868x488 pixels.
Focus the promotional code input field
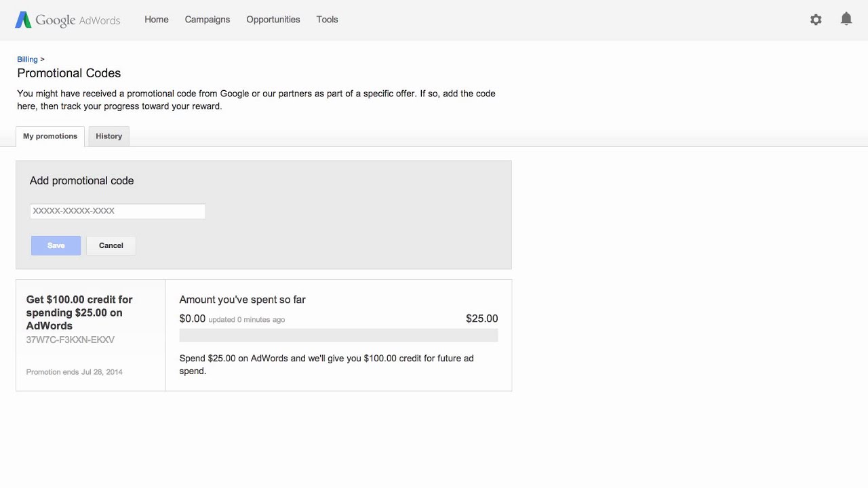(117, 211)
